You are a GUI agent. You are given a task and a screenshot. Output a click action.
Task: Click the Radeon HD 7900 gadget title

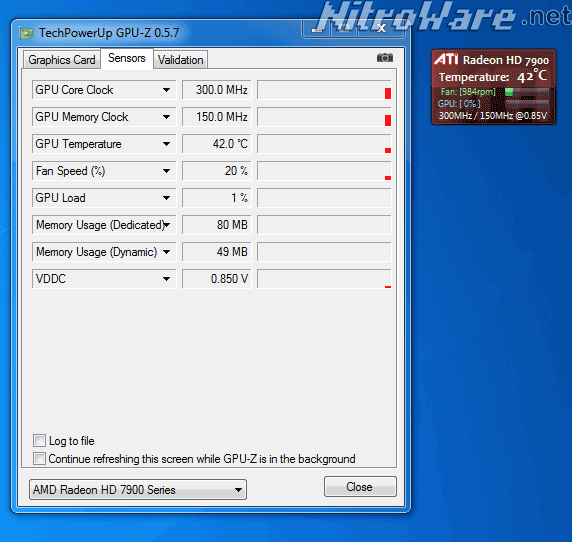click(506, 60)
